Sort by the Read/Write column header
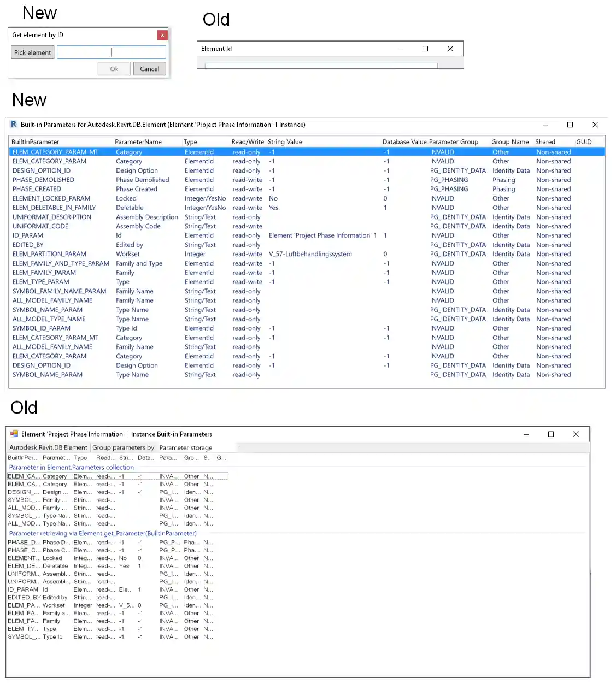Screen dimensions: 616x684 (247, 142)
